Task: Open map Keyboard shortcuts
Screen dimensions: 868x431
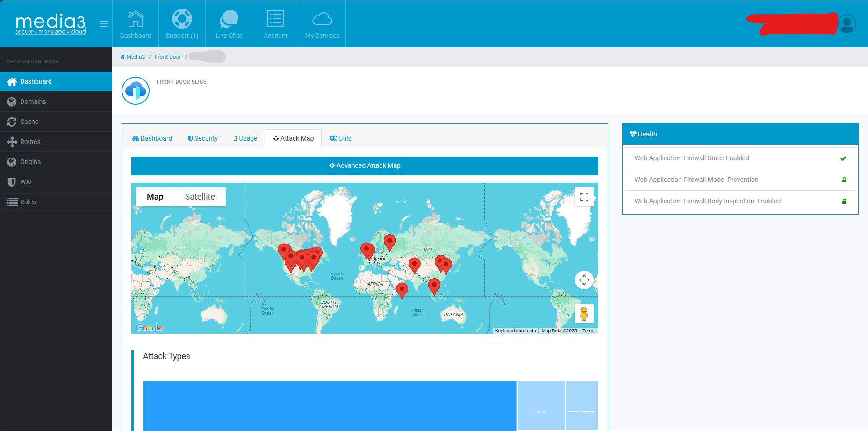Action: (516, 331)
